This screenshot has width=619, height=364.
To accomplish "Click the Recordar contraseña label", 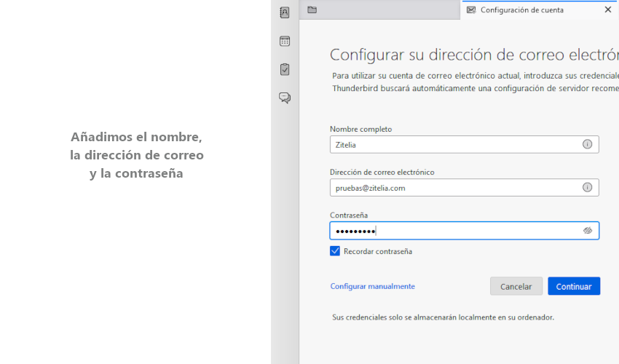I will (x=378, y=251).
